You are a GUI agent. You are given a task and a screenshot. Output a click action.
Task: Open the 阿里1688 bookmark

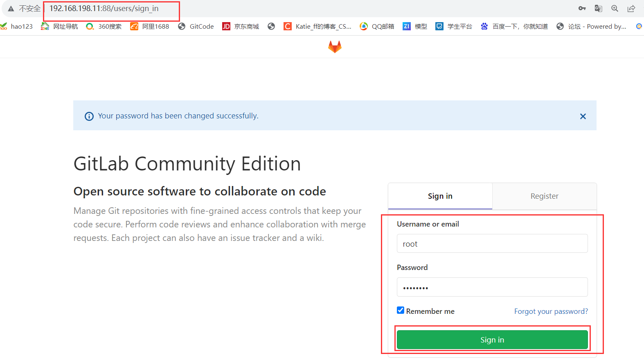149,26
